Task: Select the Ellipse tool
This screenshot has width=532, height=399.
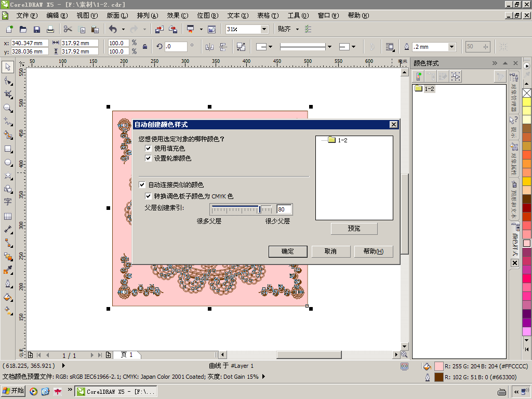Action: [x=8, y=163]
